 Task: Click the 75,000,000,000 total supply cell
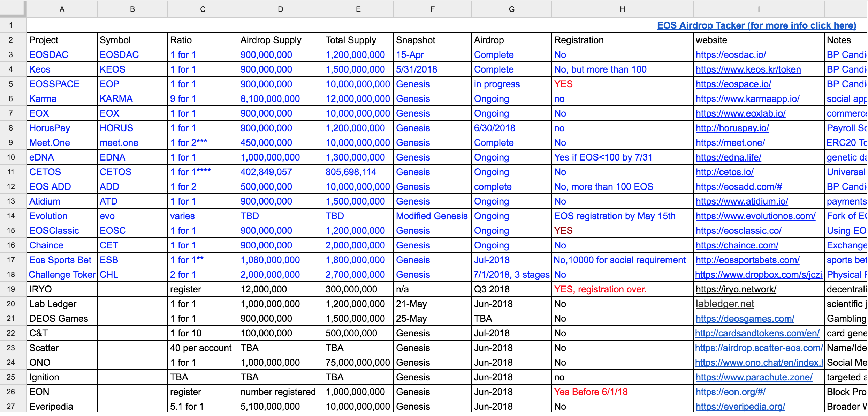(x=358, y=363)
